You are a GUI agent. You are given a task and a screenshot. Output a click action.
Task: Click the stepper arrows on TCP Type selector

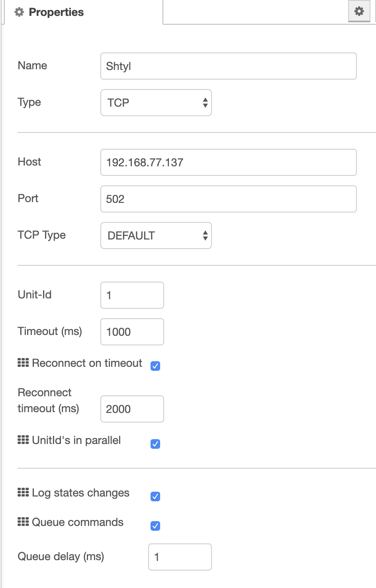click(x=204, y=236)
